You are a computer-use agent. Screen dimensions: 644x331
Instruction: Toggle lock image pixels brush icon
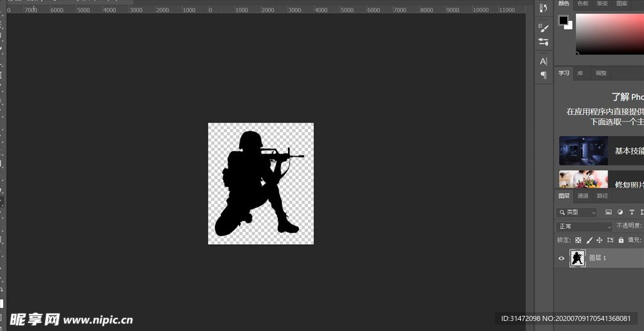589,240
